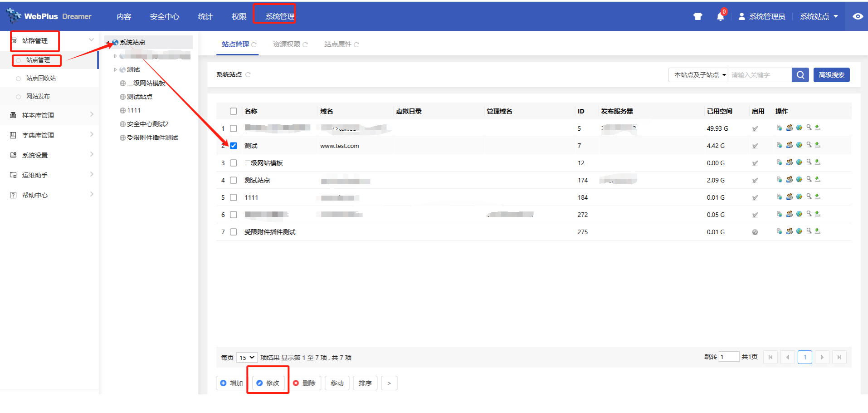Click the theme skin shirt icon
The image size is (868, 413).
[x=697, y=16]
